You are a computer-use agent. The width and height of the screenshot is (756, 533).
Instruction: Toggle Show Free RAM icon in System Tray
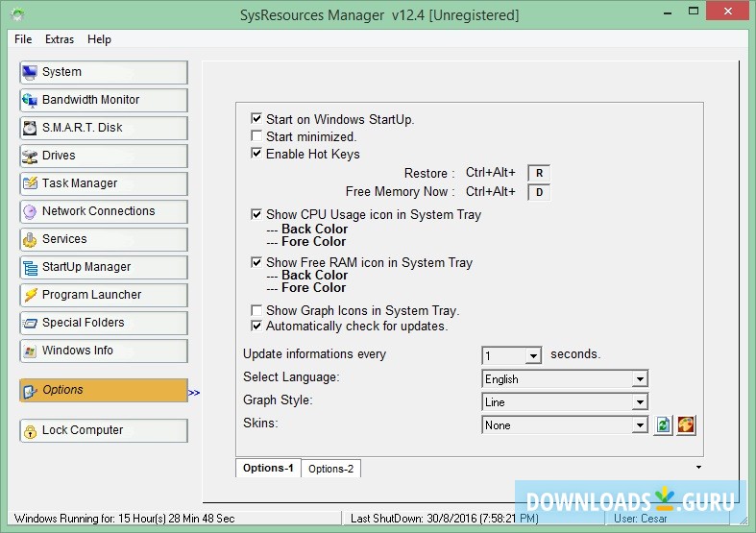(256, 262)
